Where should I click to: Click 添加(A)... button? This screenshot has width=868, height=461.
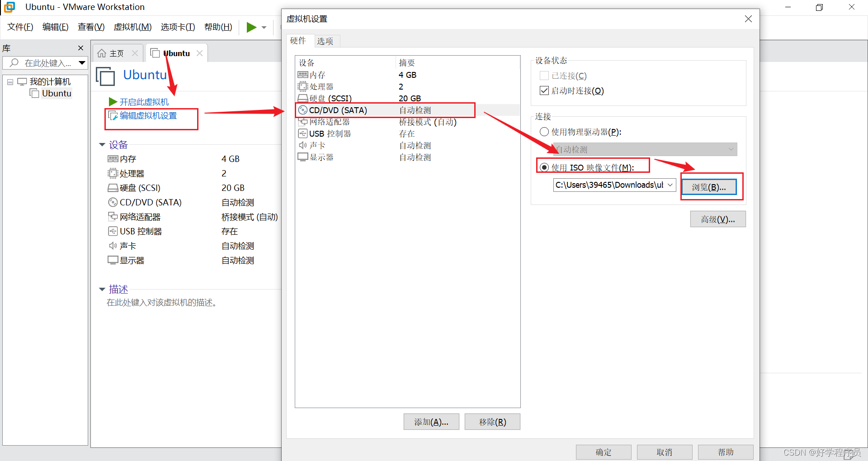point(431,422)
